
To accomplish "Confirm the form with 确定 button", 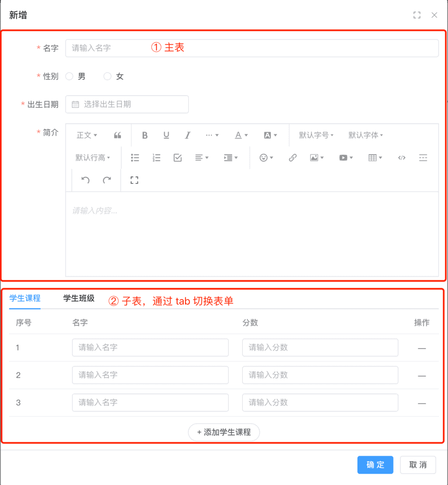I will 375,465.
